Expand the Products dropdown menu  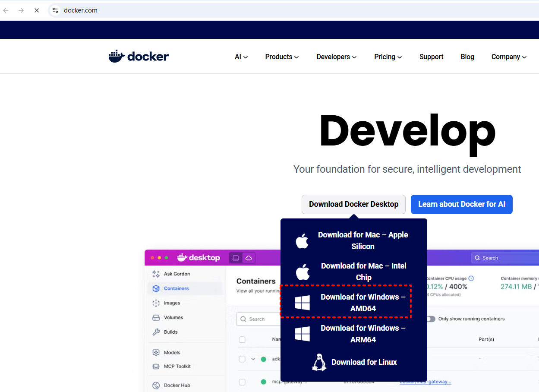point(282,57)
